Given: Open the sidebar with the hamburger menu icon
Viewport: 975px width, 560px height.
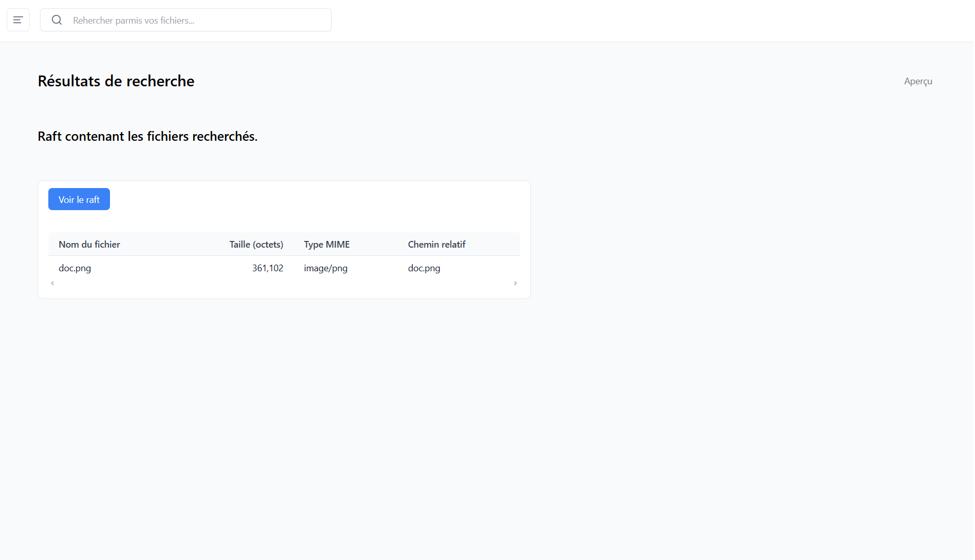Looking at the screenshot, I should [x=18, y=20].
